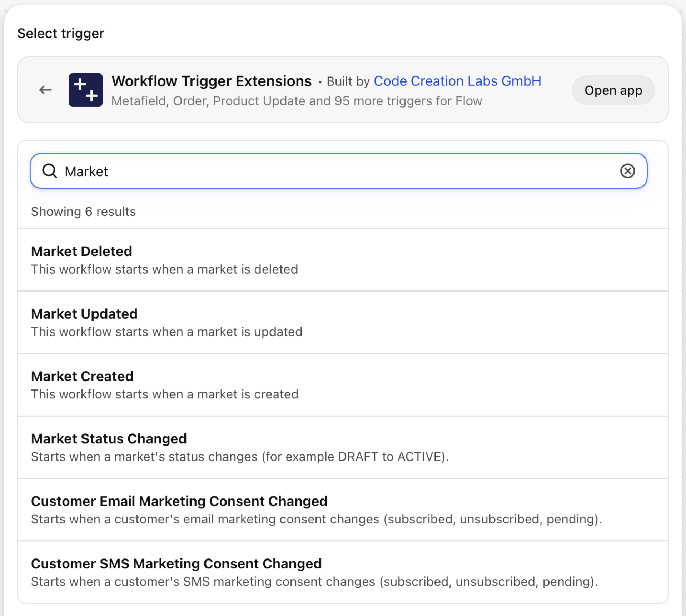Go back using the left arrow icon
The image size is (686, 616).
click(x=45, y=90)
